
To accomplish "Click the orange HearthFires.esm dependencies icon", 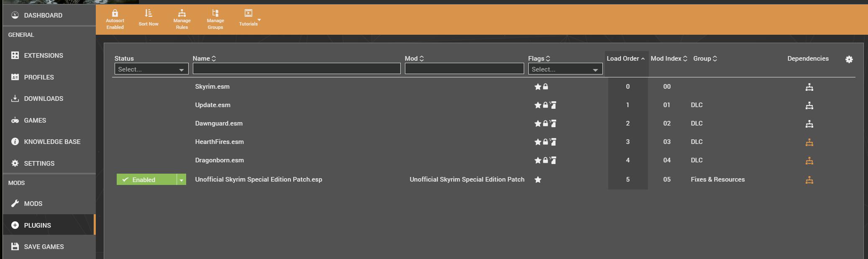I will click(x=809, y=142).
